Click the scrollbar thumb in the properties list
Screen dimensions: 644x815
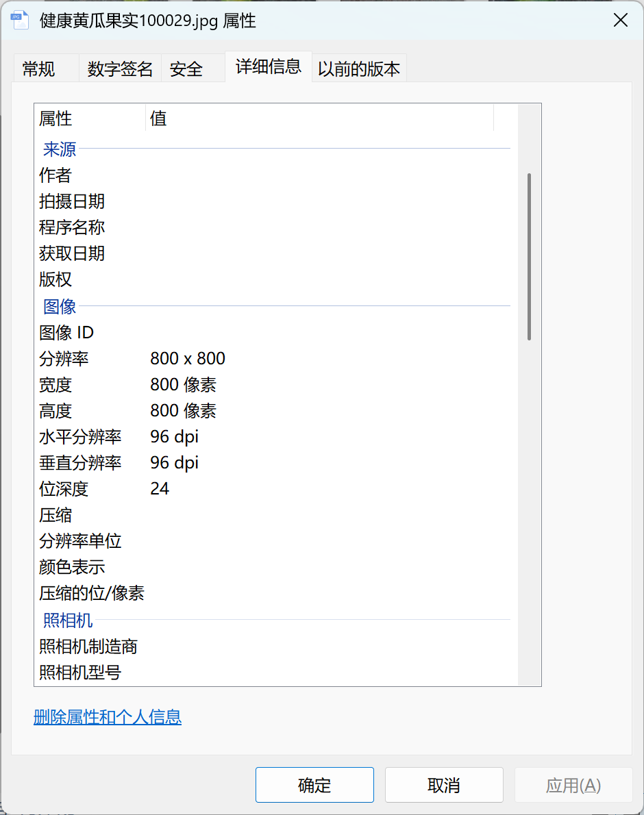tap(530, 253)
